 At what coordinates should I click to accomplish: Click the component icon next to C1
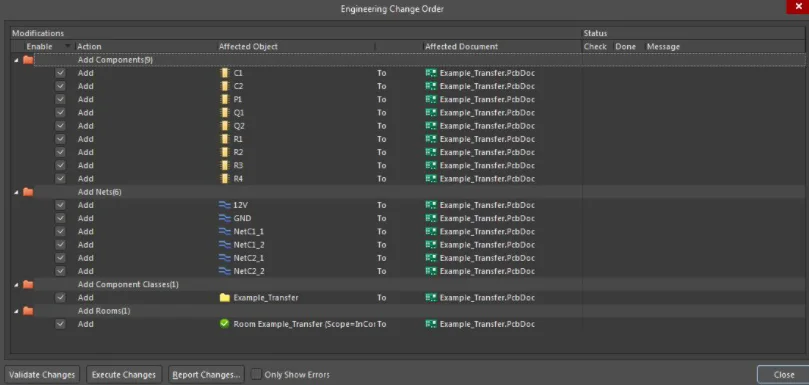click(x=224, y=73)
